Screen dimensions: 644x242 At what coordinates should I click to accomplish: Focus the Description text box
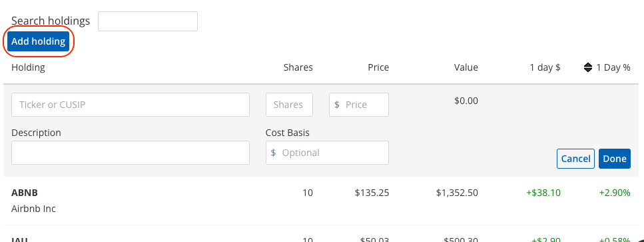pyautogui.click(x=131, y=153)
